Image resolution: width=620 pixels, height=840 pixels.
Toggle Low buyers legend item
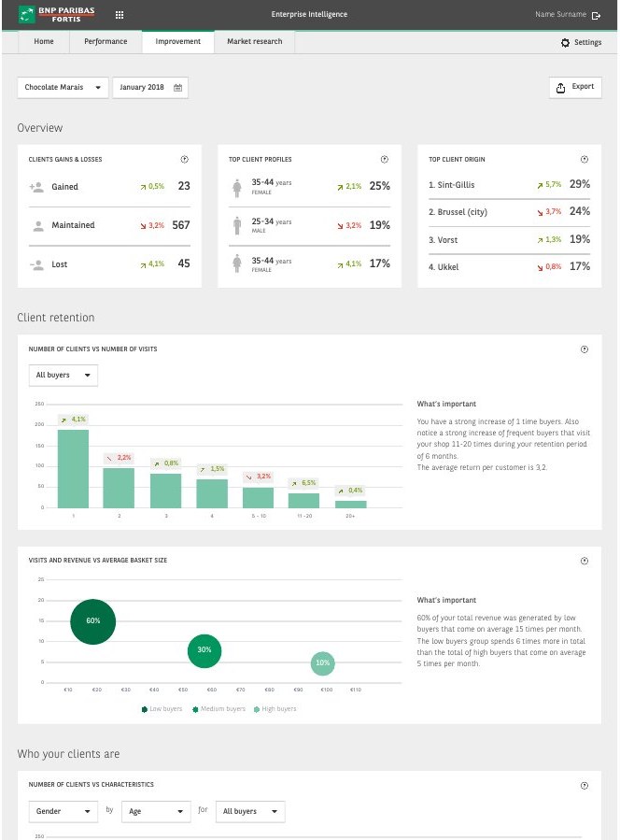[162, 709]
